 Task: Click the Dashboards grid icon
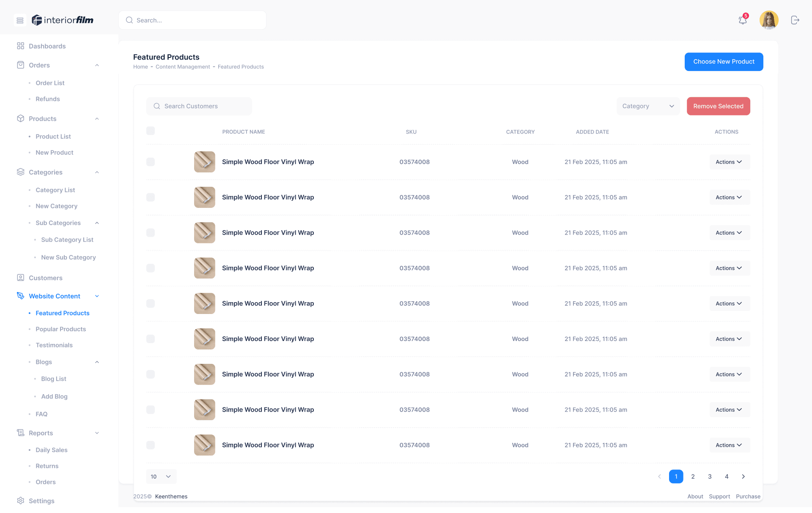(20, 46)
